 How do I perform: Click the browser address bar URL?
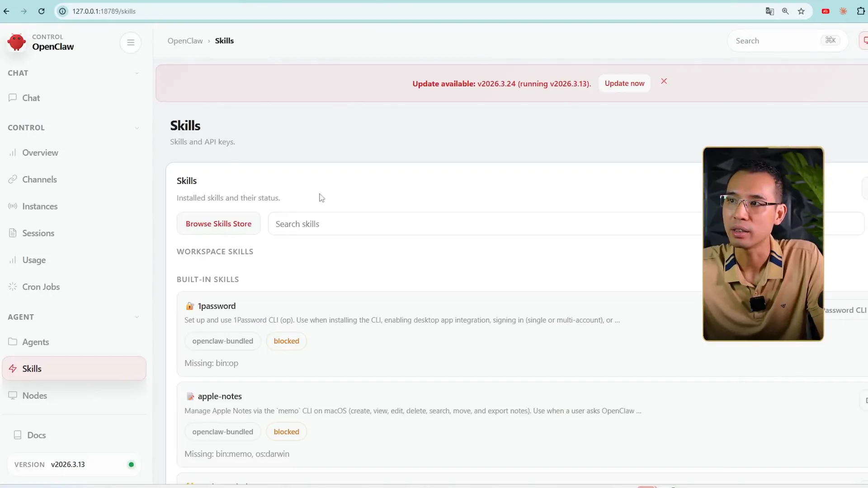coord(104,11)
